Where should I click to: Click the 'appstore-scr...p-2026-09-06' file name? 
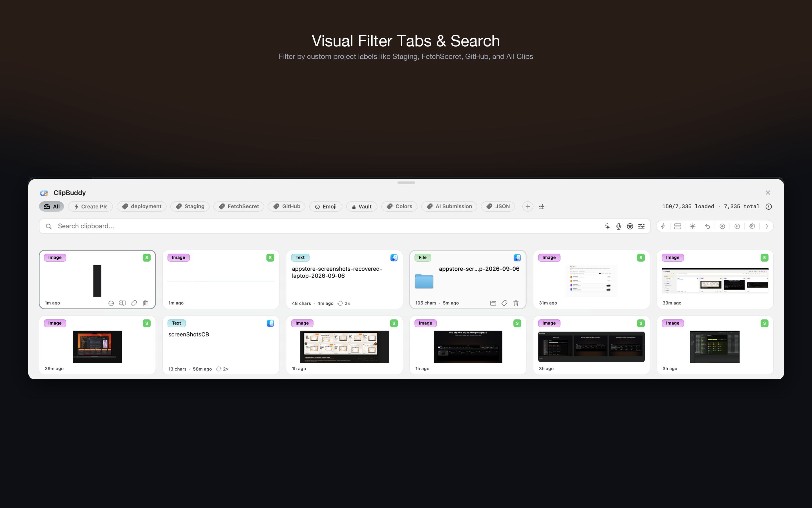tap(479, 269)
